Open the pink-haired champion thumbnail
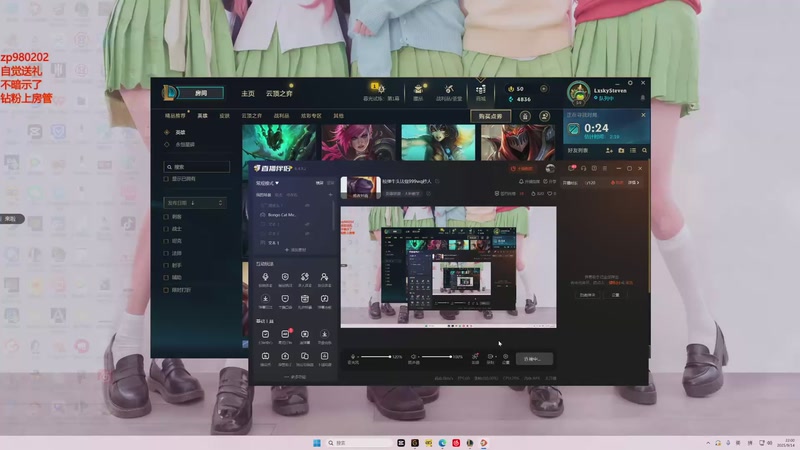The height and width of the screenshot is (450, 800). click(358, 143)
